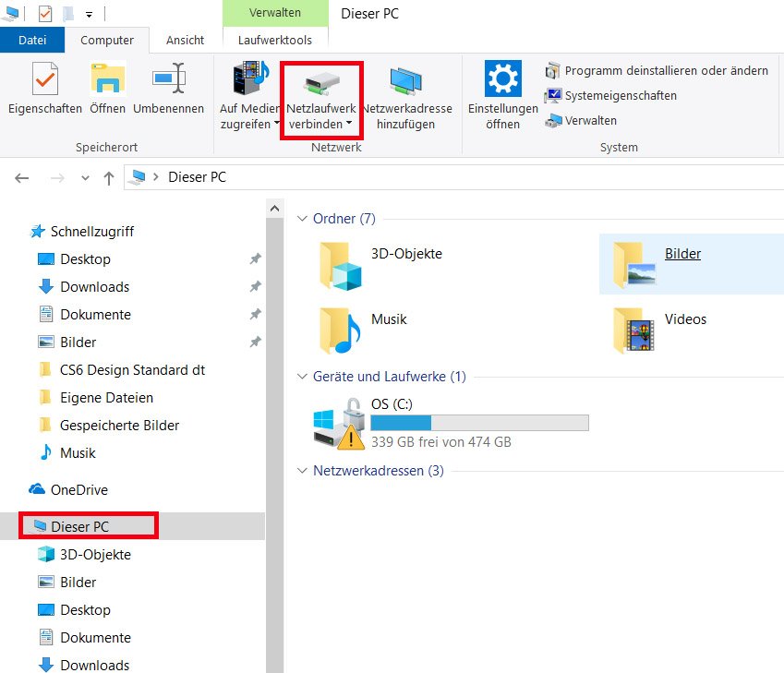Collapse Geräte und Laufwerke group

click(301, 377)
